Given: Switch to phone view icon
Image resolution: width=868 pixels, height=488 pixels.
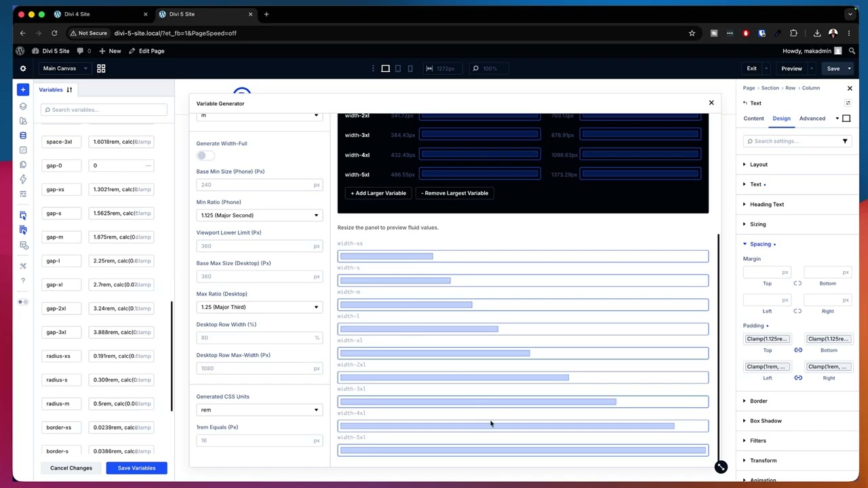Looking at the screenshot, I should [410, 68].
